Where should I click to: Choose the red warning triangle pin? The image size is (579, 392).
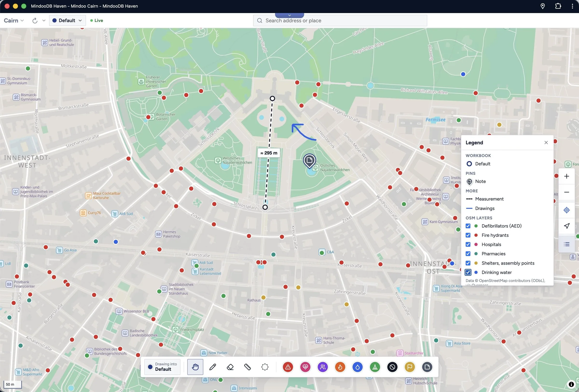coord(288,367)
